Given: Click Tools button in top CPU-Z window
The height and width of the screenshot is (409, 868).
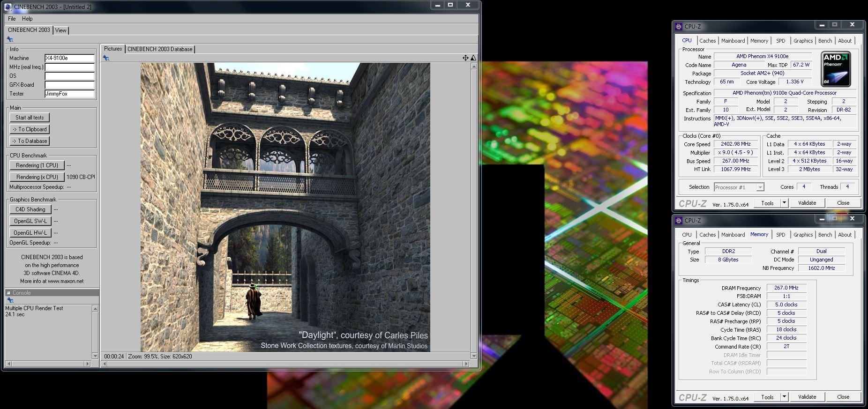Looking at the screenshot, I should [767, 203].
